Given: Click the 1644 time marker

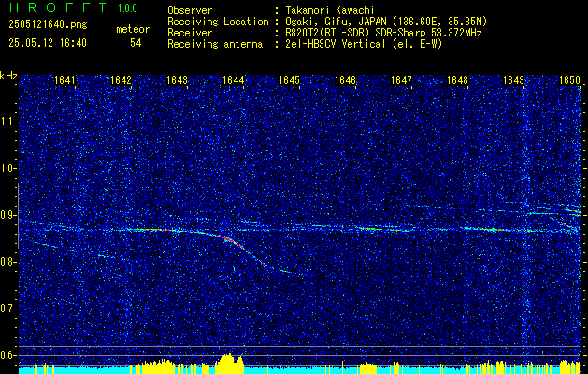Looking at the screenshot, I should pos(234,80).
